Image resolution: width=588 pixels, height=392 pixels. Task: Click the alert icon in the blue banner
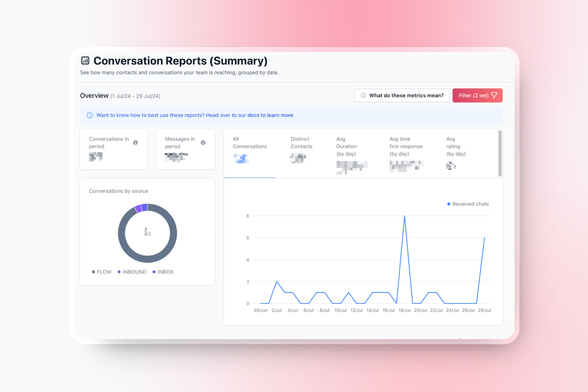[89, 115]
